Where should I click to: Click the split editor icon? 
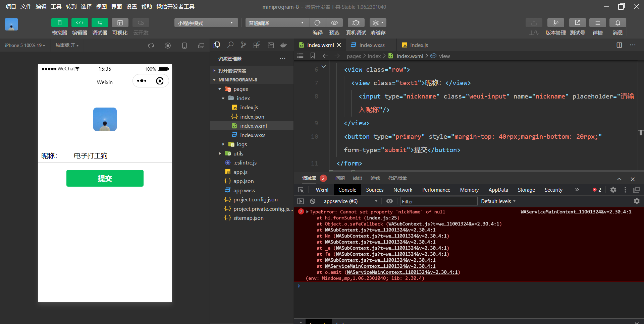click(x=619, y=45)
